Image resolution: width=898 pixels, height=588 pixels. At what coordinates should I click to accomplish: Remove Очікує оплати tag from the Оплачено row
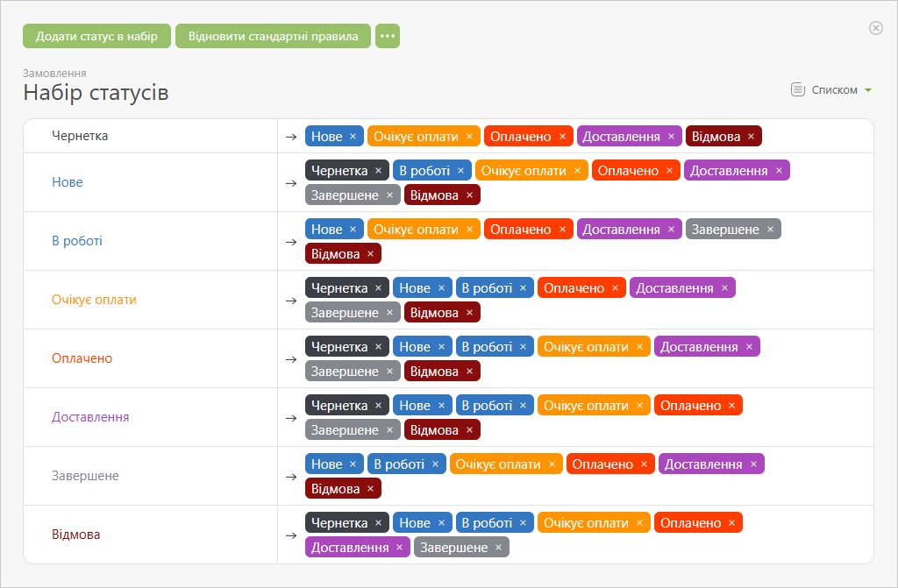click(639, 347)
